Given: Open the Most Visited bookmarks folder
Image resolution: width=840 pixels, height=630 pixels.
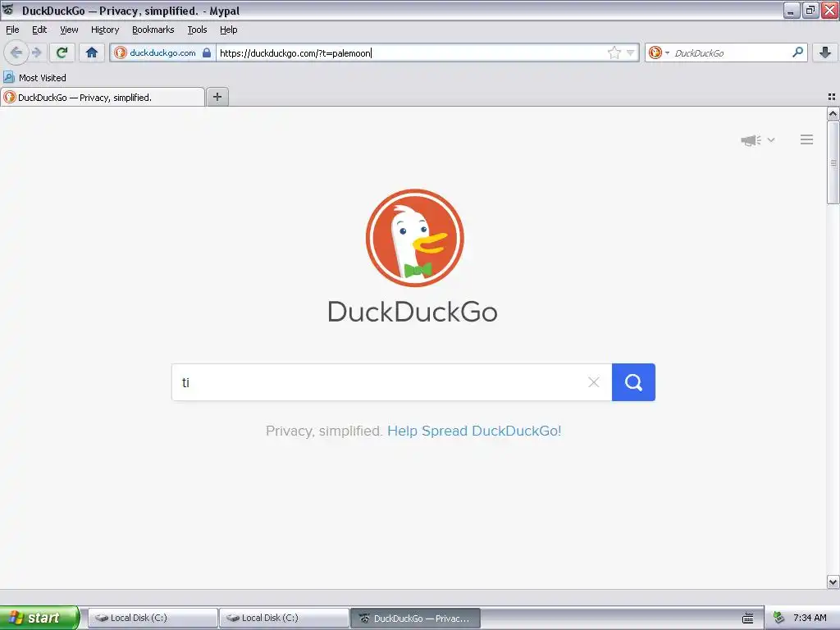Looking at the screenshot, I should (34, 78).
